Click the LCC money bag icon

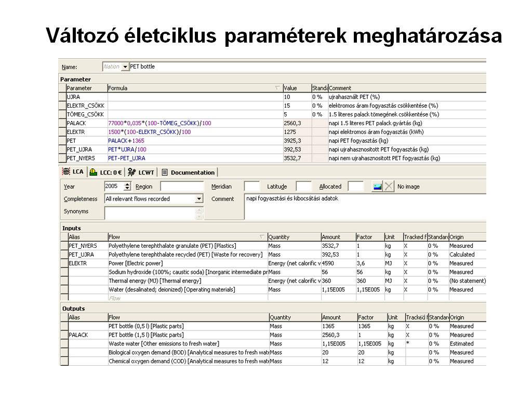[94, 172]
